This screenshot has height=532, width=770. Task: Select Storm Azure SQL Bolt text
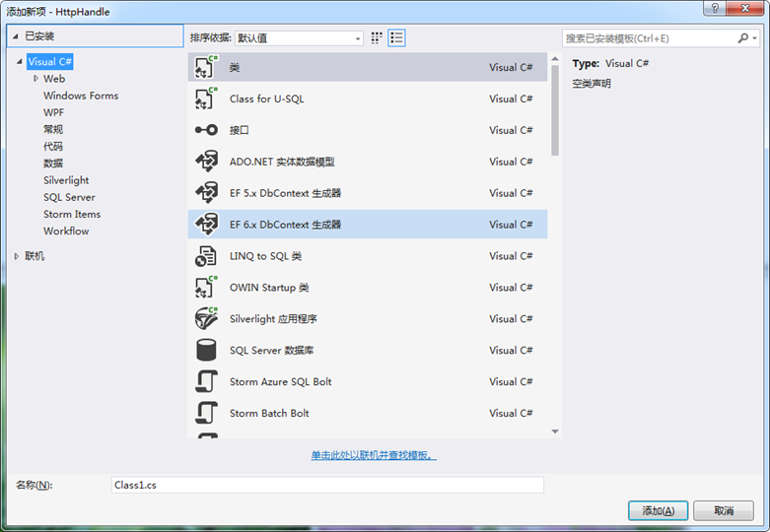click(280, 381)
